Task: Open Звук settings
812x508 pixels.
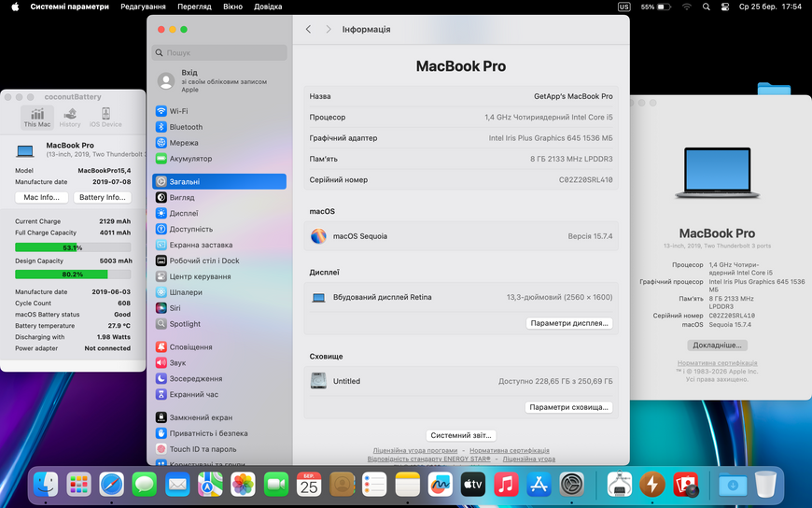Action: pos(219,363)
